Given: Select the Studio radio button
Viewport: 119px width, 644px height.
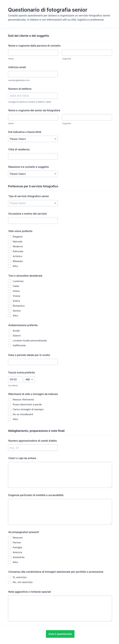Looking at the screenshot, I should coord(9,331).
